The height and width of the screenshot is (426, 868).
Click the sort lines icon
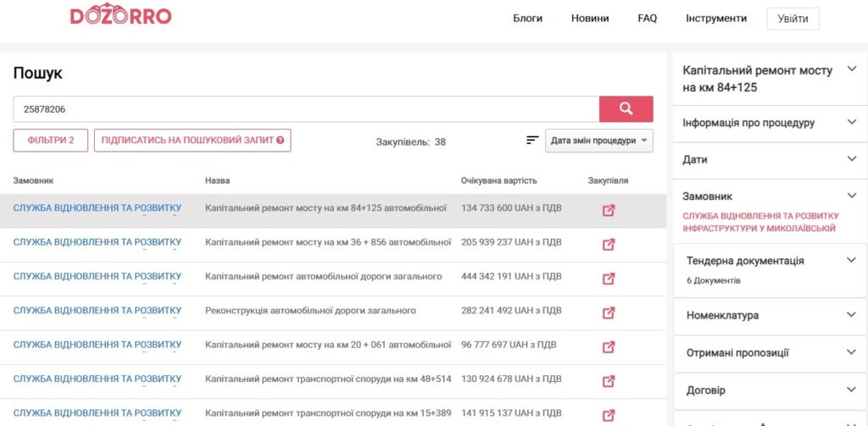click(532, 141)
